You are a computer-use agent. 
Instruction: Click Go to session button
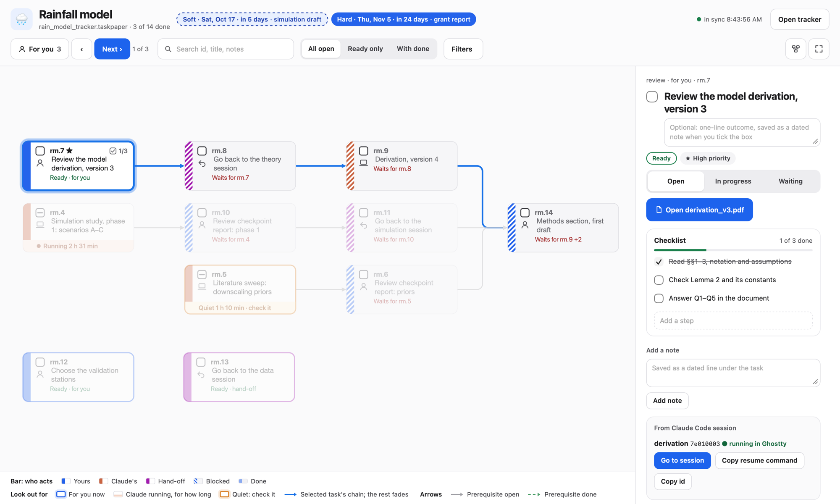pos(682,460)
